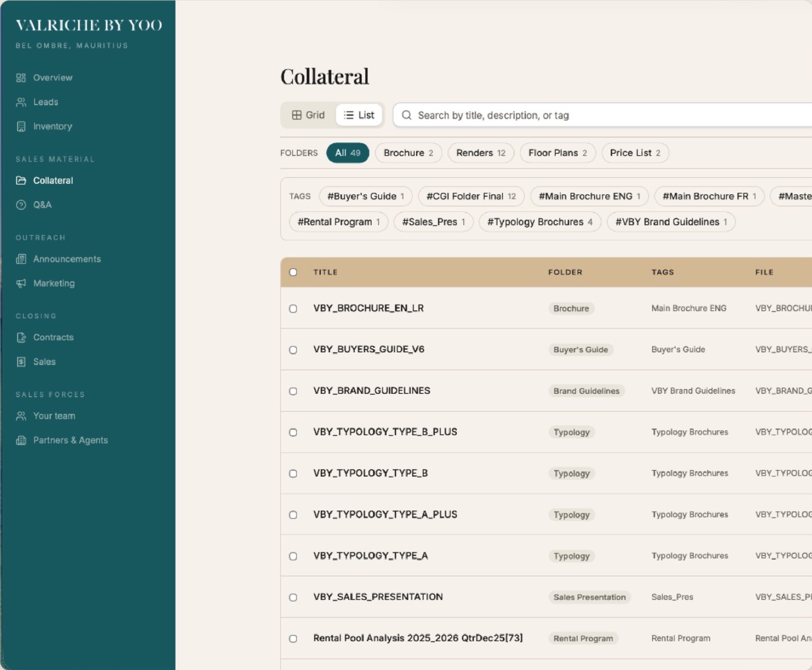Check the VBY_BRAND_GUIDELINES row checkbox
The image size is (812, 670).
click(293, 391)
